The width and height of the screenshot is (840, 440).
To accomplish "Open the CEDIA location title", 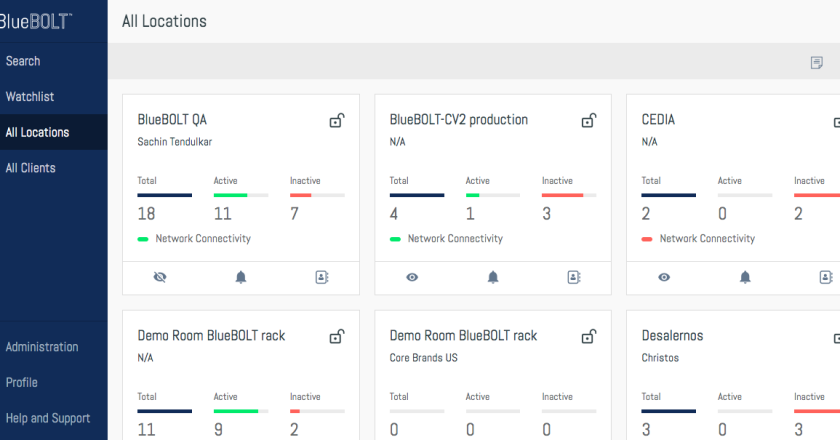I will pyautogui.click(x=658, y=120).
